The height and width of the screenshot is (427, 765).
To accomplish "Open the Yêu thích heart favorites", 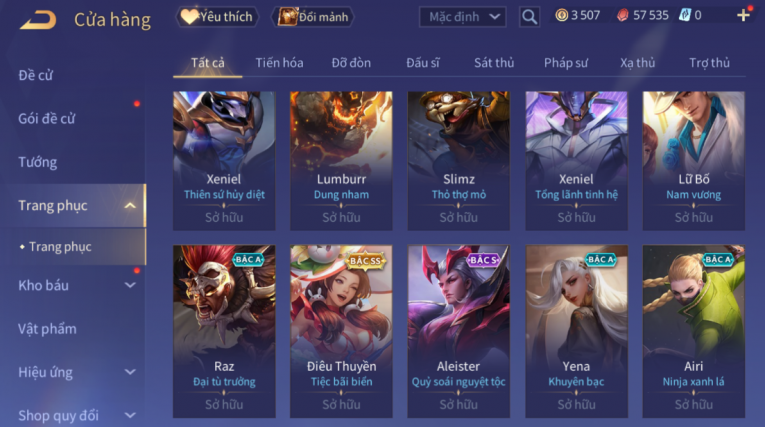I will (x=217, y=17).
